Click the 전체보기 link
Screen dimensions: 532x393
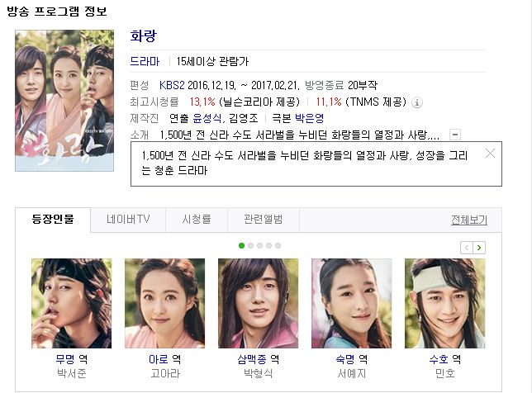click(x=469, y=220)
